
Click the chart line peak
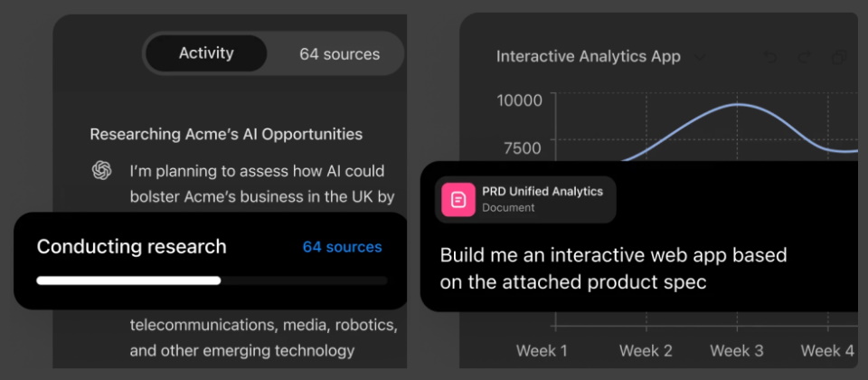pyautogui.click(x=738, y=105)
